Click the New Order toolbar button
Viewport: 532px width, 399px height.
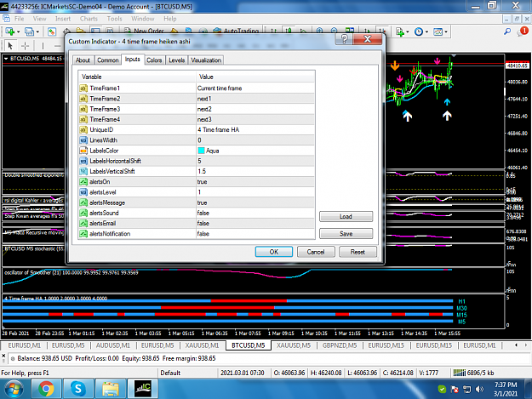point(144,31)
